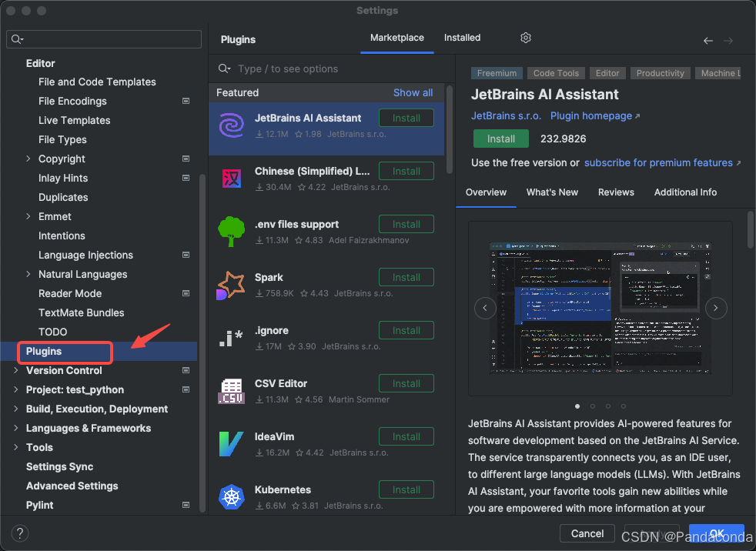Image resolution: width=756 pixels, height=551 pixels.
Task: Click green Install button in details pane
Action: pos(501,139)
